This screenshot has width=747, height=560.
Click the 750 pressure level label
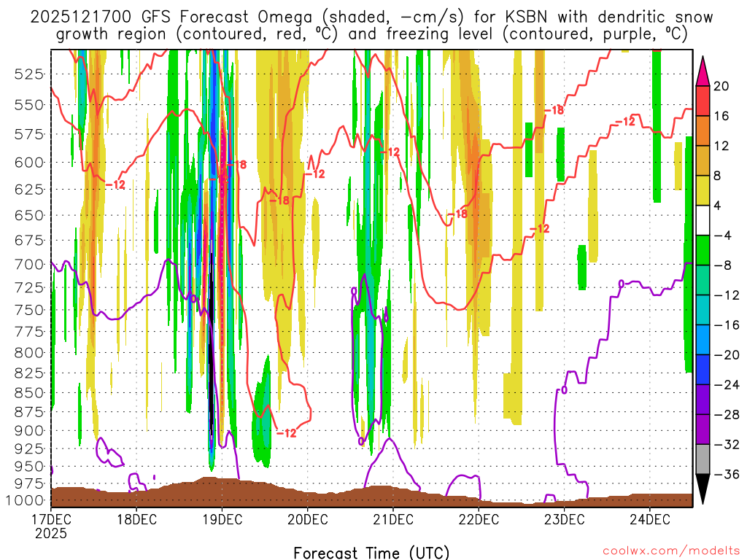(x=28, y=310)
